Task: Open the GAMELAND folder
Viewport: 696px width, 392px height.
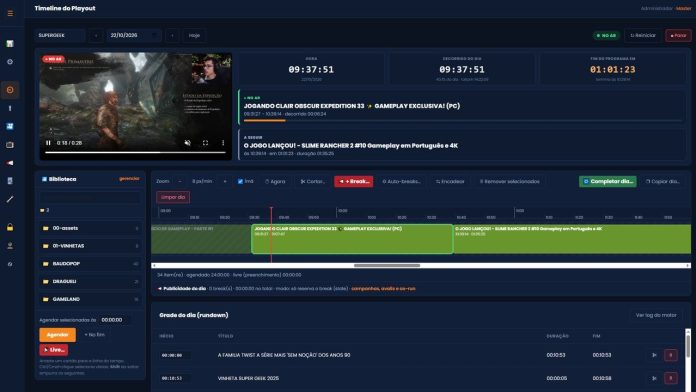Action: coord(90,299)
